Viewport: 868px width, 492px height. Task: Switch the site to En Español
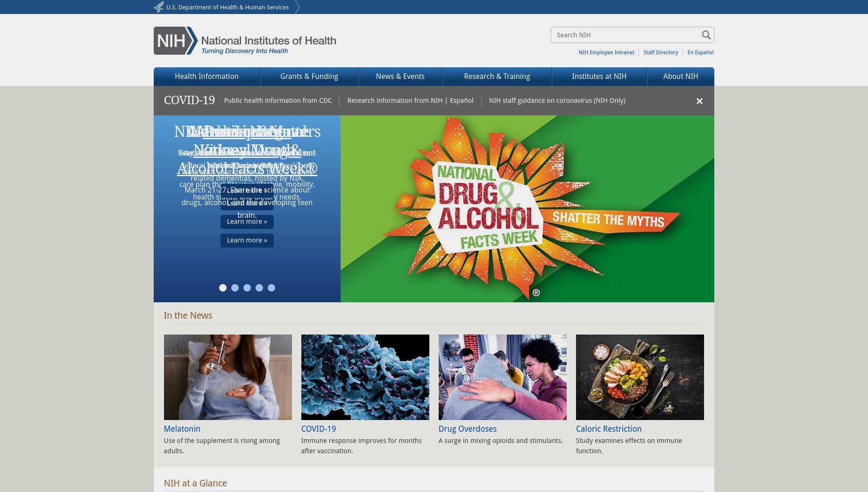700,52
